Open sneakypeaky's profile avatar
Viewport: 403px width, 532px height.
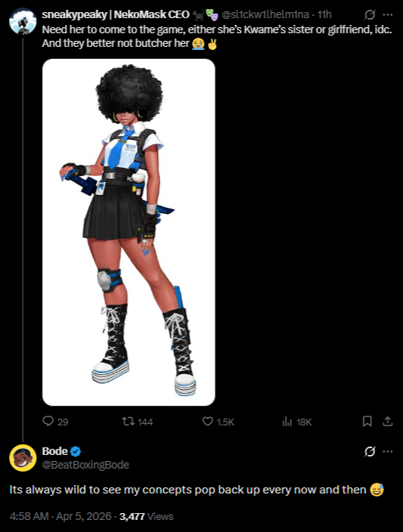coord(23,21)
